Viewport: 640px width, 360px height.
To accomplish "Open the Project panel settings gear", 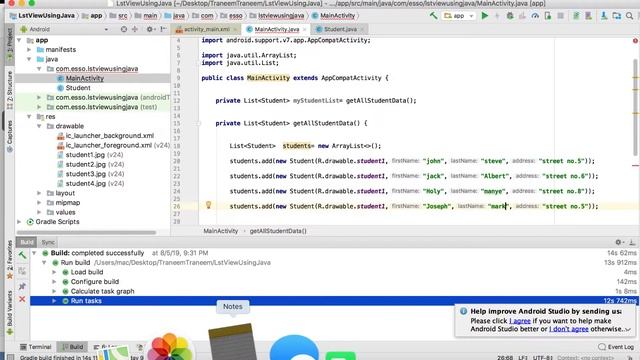I will [150, 29].
